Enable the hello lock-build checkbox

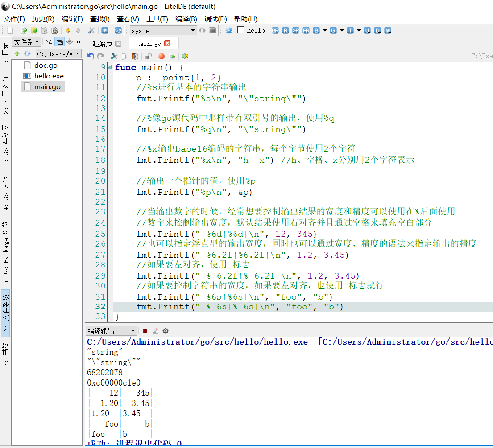coord(241,30)
